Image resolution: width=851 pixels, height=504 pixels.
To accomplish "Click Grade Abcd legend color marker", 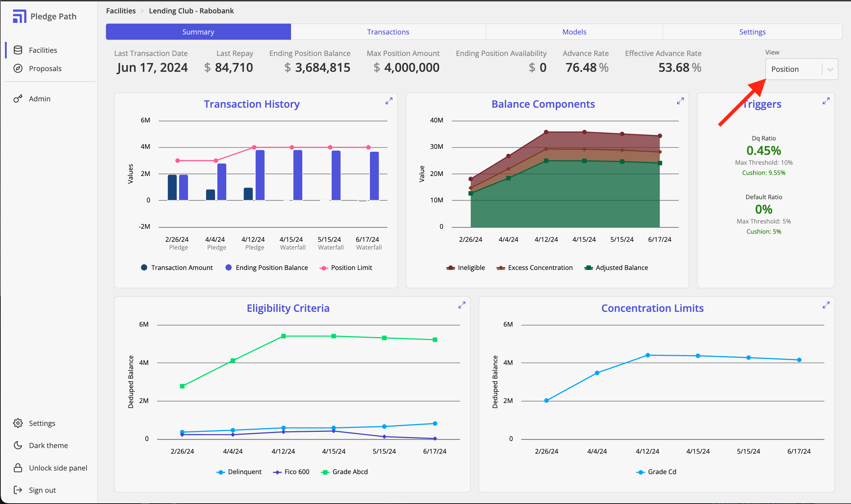I will (x=324, y=472).
